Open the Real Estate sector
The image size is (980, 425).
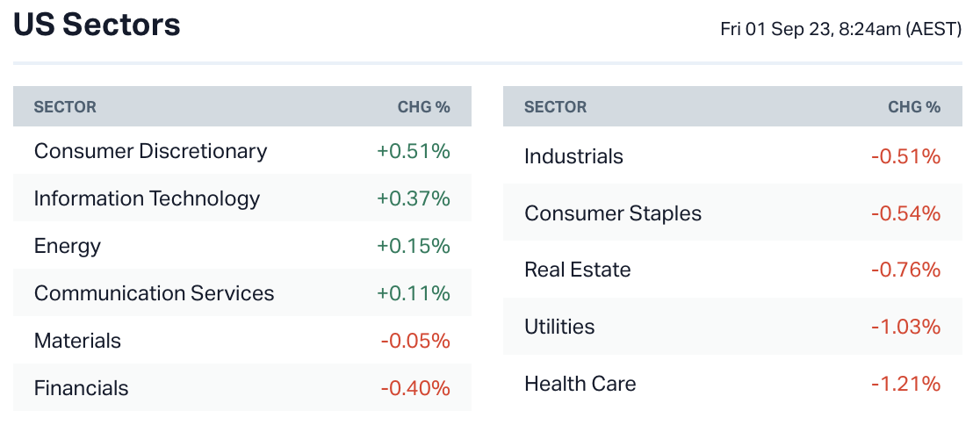577,270
